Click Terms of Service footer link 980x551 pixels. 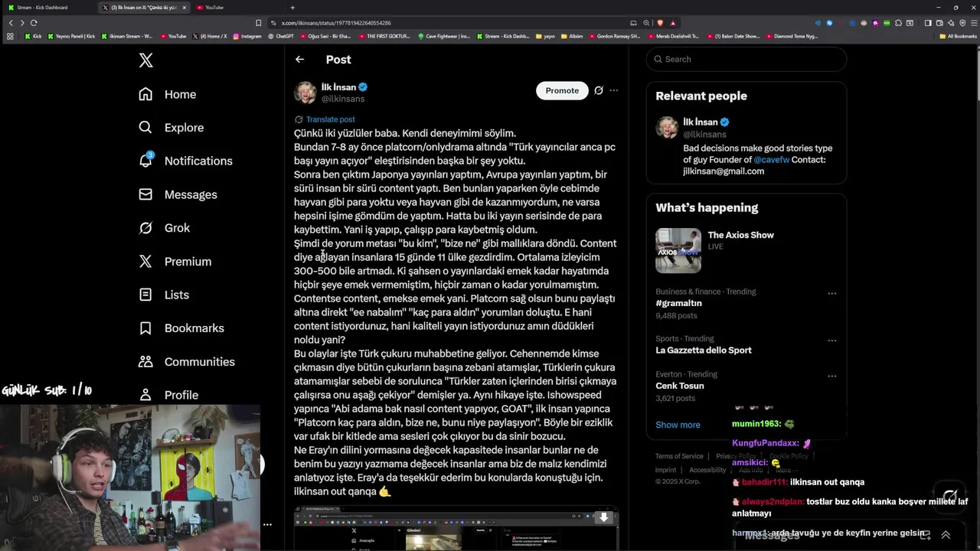pyautogui.click(x=679, y=456)
